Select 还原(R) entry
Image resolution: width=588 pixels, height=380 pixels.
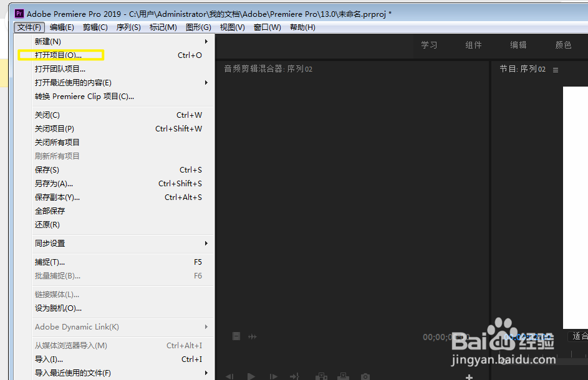pos(114,225)
